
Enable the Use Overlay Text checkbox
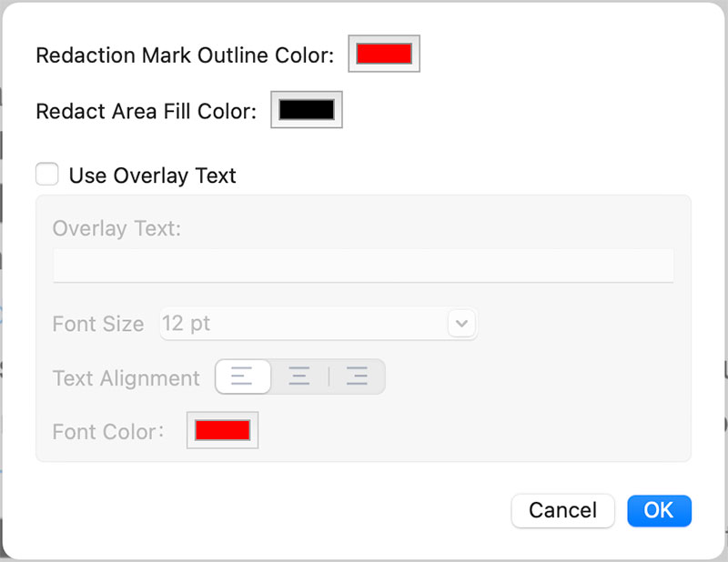click(x=47, y=175)
